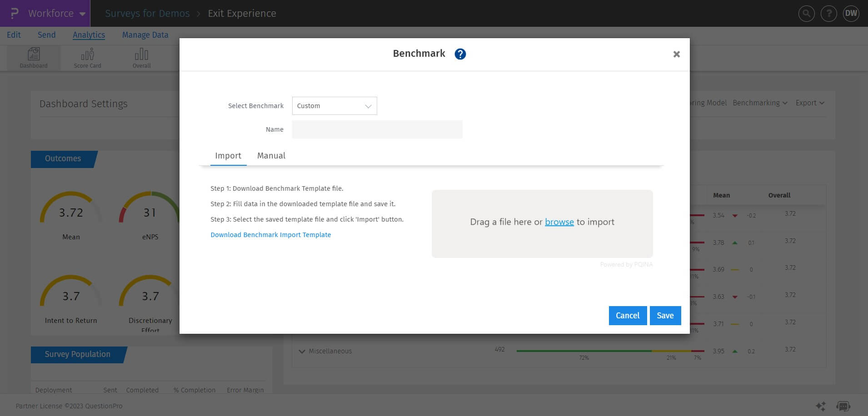Collapse the Miscellaneous category row

[x=302, y=351]
